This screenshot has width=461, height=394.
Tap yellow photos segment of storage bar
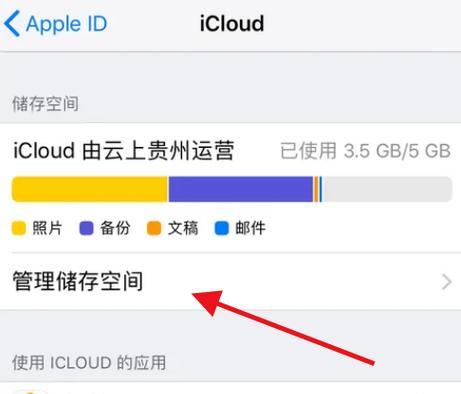pyautogui.click(x=89, y=189)
